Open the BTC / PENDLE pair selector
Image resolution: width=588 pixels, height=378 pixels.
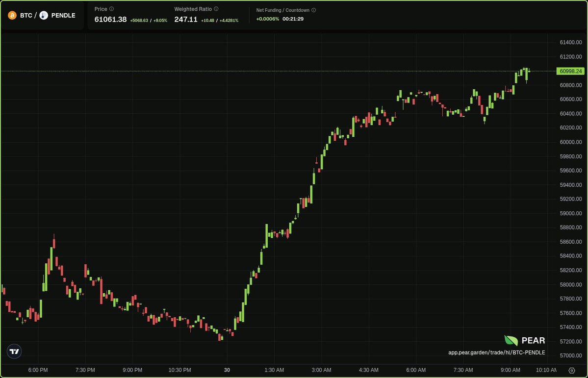(x=42, y=15)
